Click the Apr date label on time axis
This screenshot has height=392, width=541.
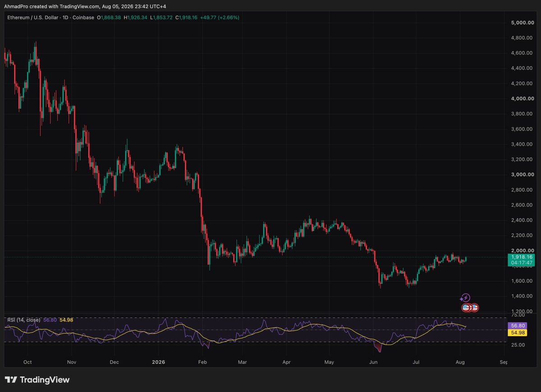point(286,362)
